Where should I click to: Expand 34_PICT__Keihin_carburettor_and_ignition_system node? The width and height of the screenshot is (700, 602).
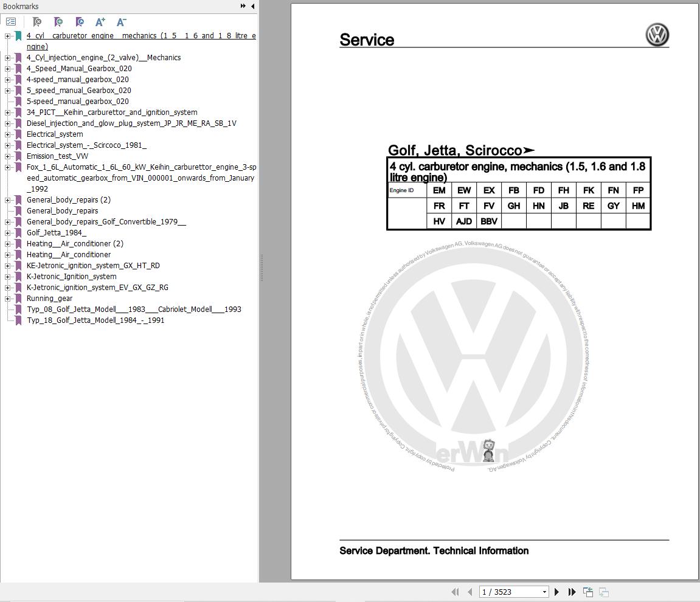click(x=7, y=112)
